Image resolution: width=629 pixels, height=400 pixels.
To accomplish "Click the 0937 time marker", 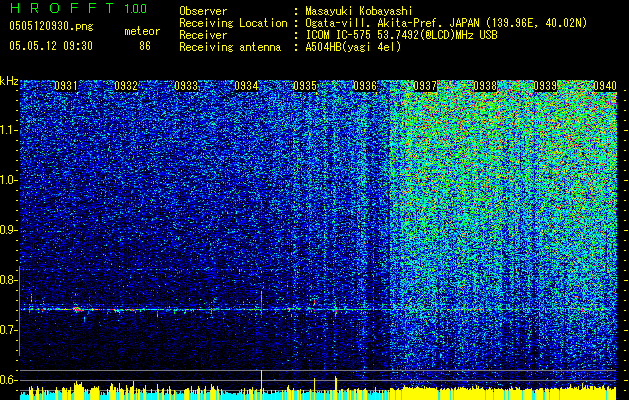I will [x=425, y=86].
